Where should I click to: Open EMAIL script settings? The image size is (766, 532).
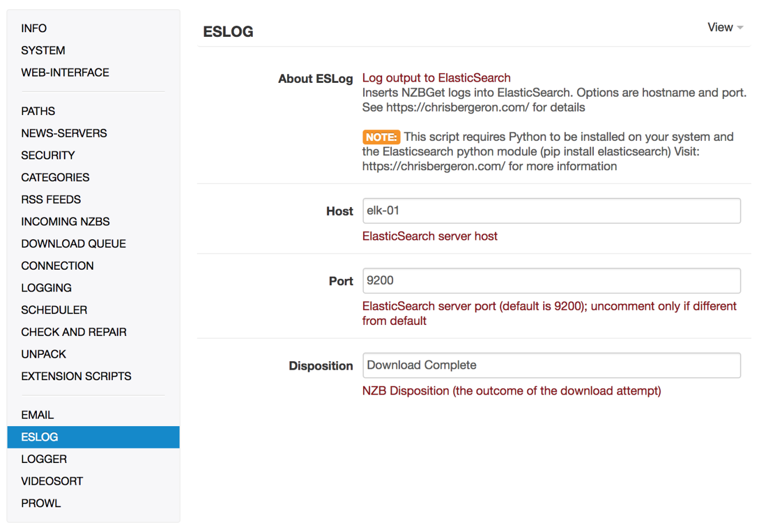click(37, 415)
